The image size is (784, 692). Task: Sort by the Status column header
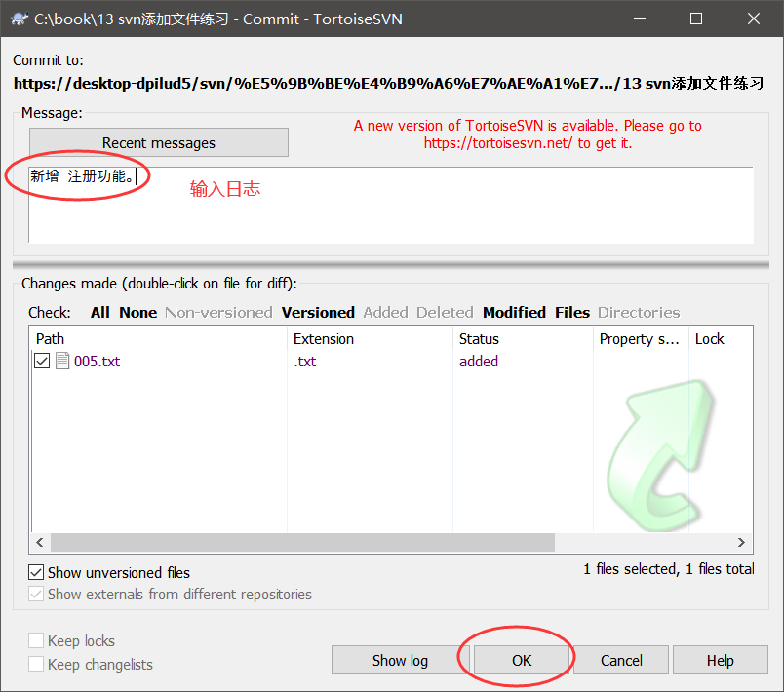523,339
